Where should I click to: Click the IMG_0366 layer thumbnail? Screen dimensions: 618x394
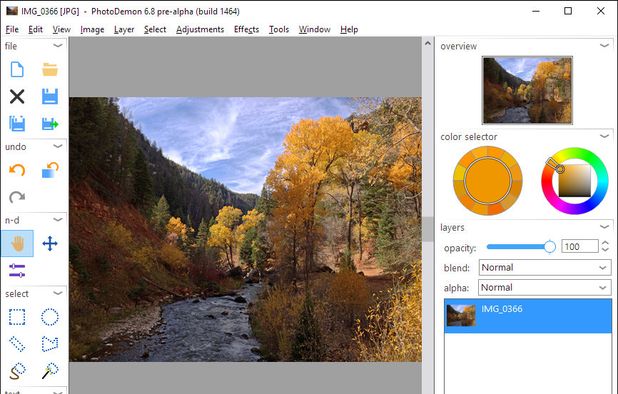coord(461,315)
